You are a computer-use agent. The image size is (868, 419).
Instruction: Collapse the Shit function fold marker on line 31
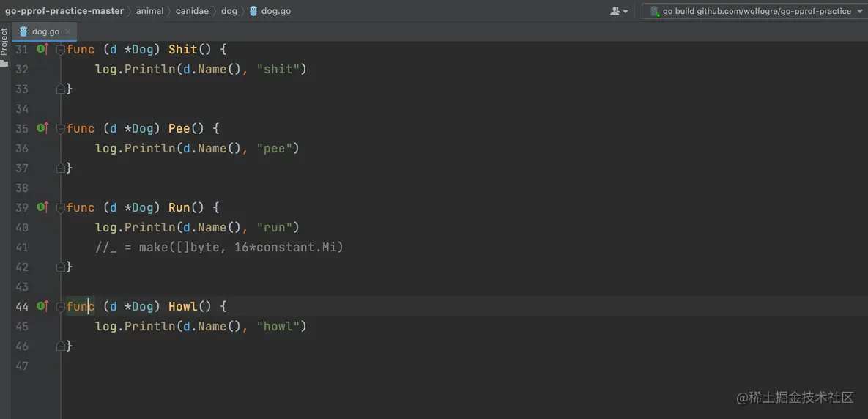tap(61, 50)
